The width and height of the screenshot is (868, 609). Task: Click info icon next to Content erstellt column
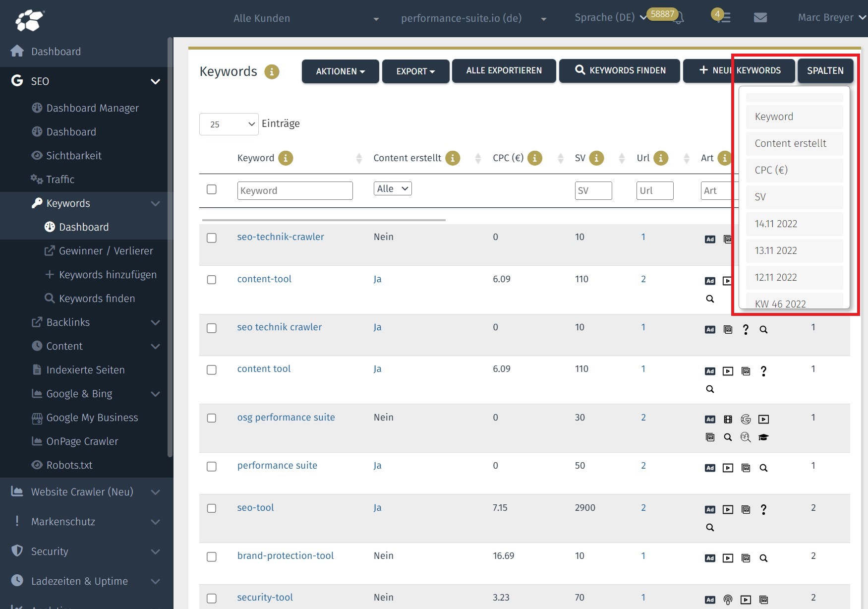coord(453,158)
